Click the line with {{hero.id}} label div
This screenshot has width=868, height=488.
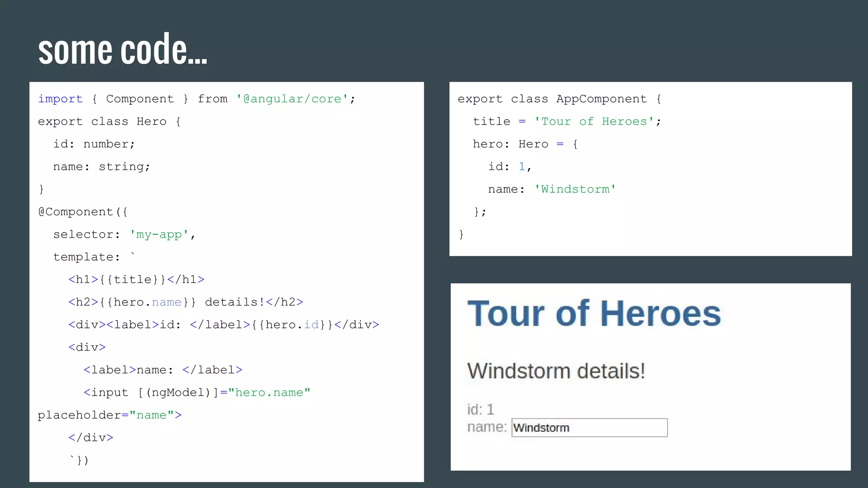coord(224,325)
